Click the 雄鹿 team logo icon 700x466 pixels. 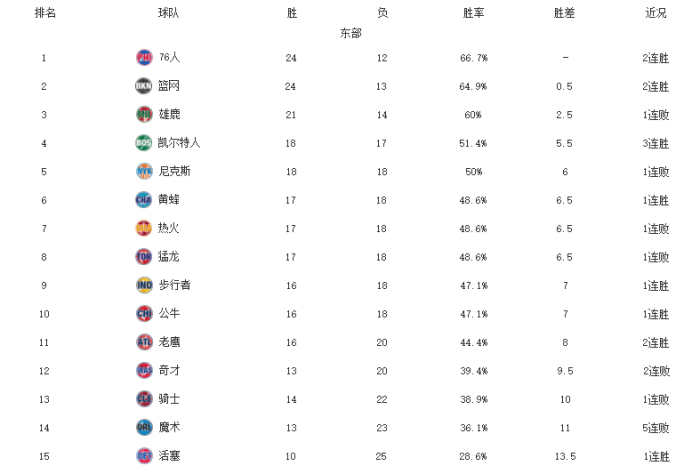(x=144, y=114)
